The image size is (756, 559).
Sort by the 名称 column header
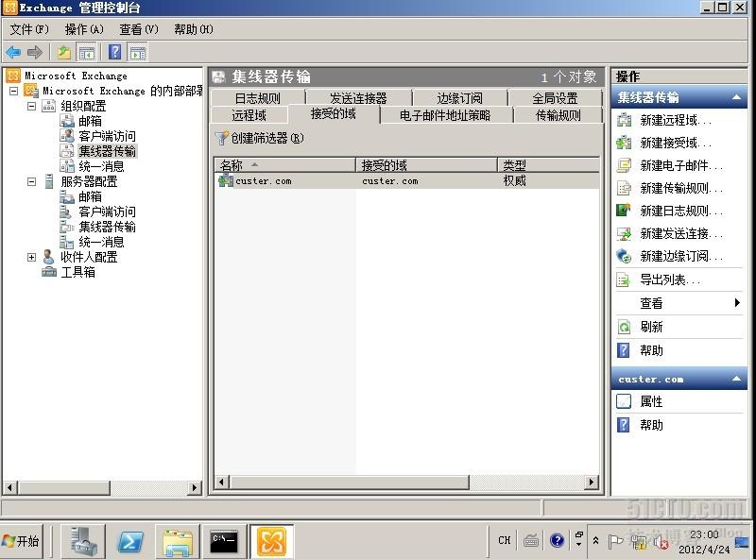coord(285,165)
